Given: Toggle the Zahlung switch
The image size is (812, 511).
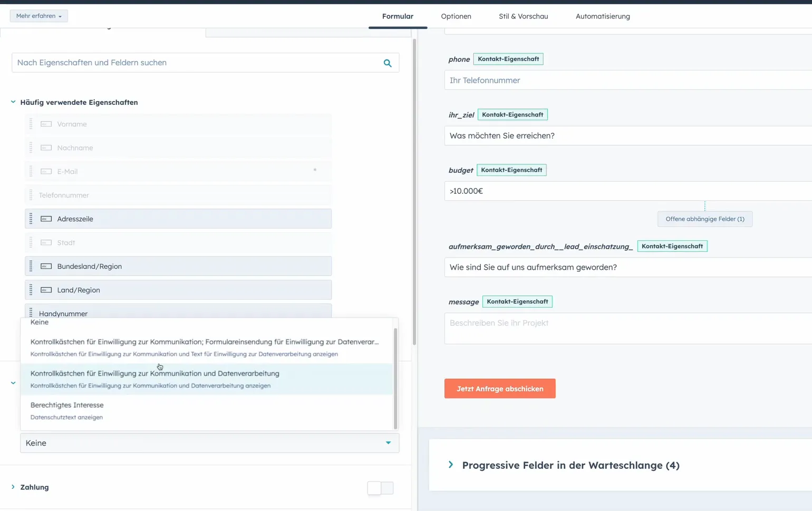Looking at the screenshot, I should pyautogui.click(x=380, y=488).
